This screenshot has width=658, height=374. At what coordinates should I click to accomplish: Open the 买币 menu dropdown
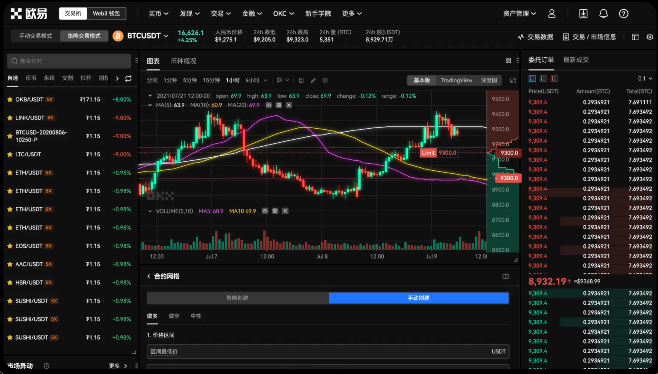coord(159,13)
